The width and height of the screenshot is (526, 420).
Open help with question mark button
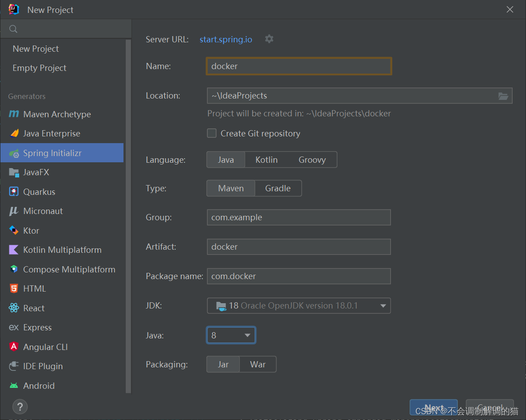20,407
